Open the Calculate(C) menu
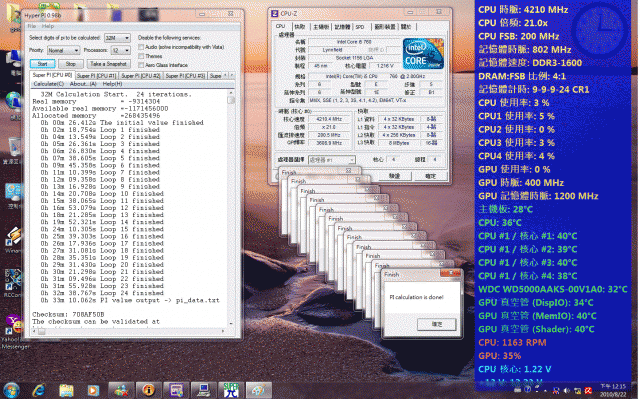This screenshot has width=640, height=399. [x=49, y=84]
